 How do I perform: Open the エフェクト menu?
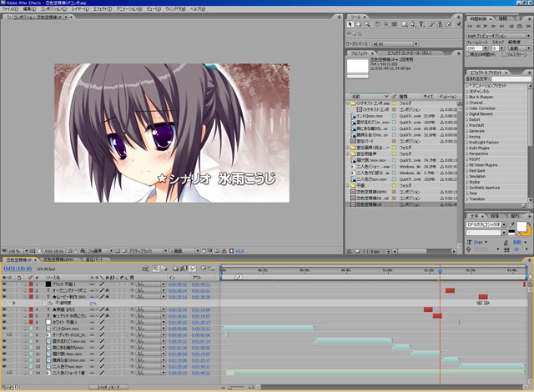coord(102,9)
